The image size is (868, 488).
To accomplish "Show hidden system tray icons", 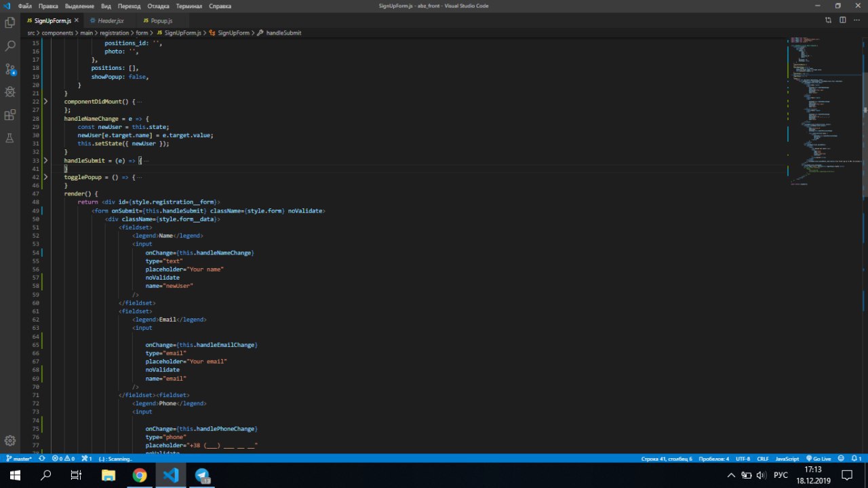I will 731,475.
